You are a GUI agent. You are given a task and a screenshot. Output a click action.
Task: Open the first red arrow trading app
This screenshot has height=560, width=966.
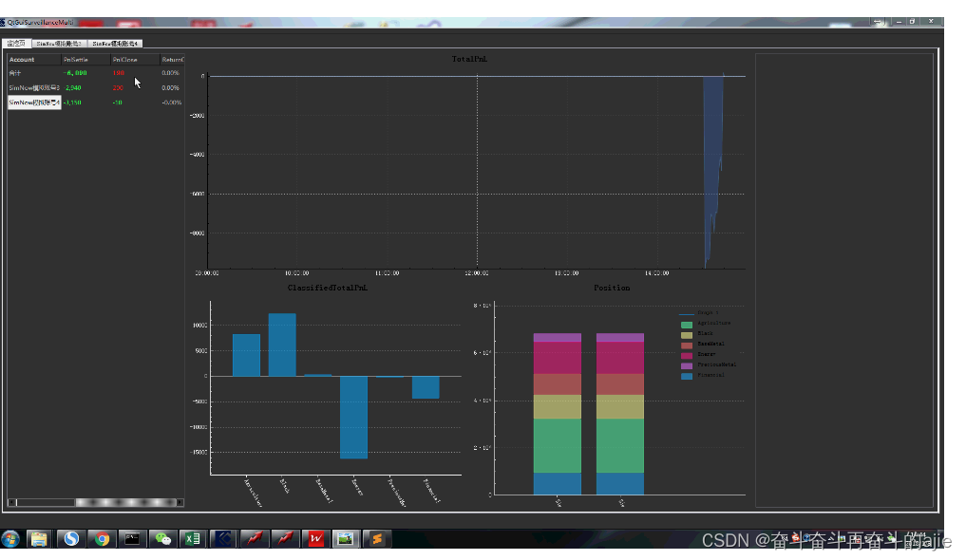coord(254,539)
